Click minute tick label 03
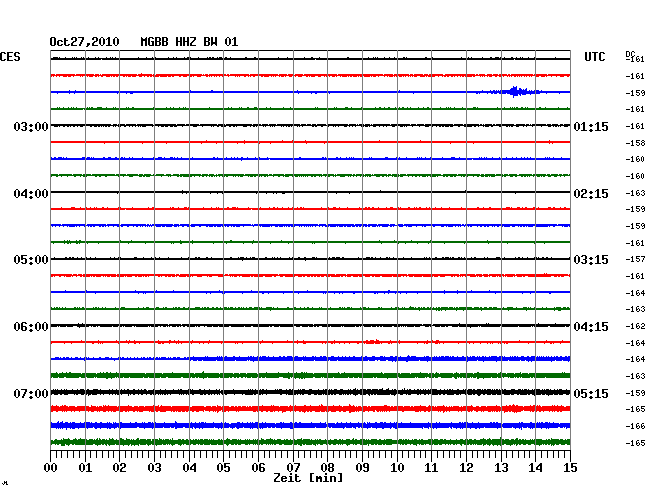The height and width of the screenshot is (494, 650). click(154, 467)
